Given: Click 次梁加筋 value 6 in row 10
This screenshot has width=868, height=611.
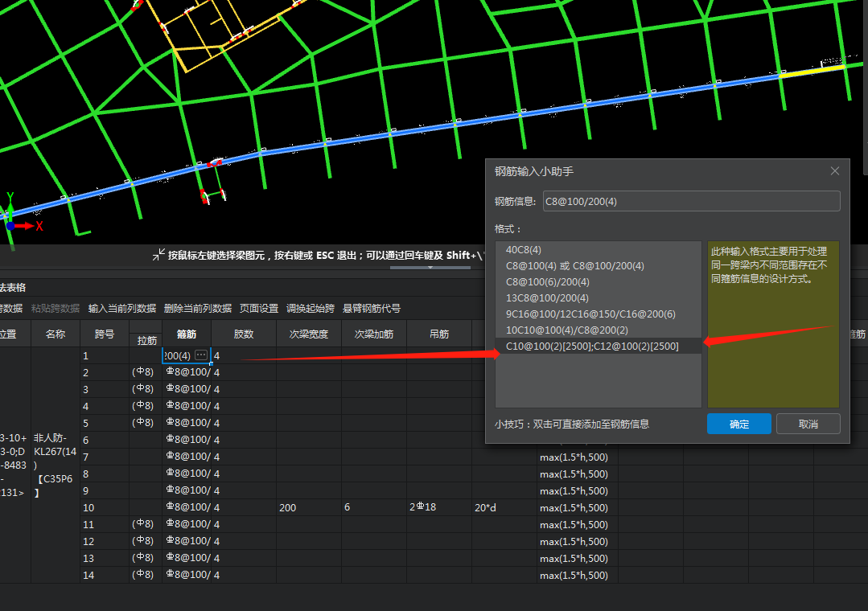Looking at the screenshot, I should 373,507.
